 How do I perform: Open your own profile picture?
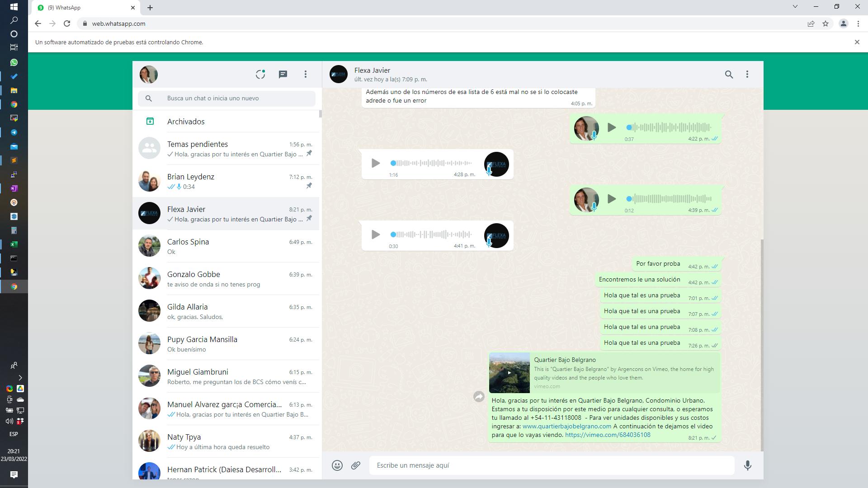point(149,75)
